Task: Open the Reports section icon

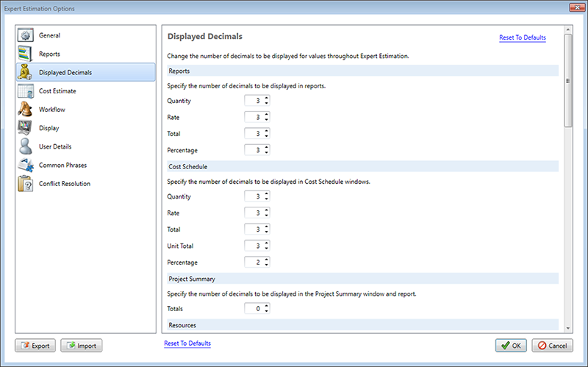Action: pos(26,54)
